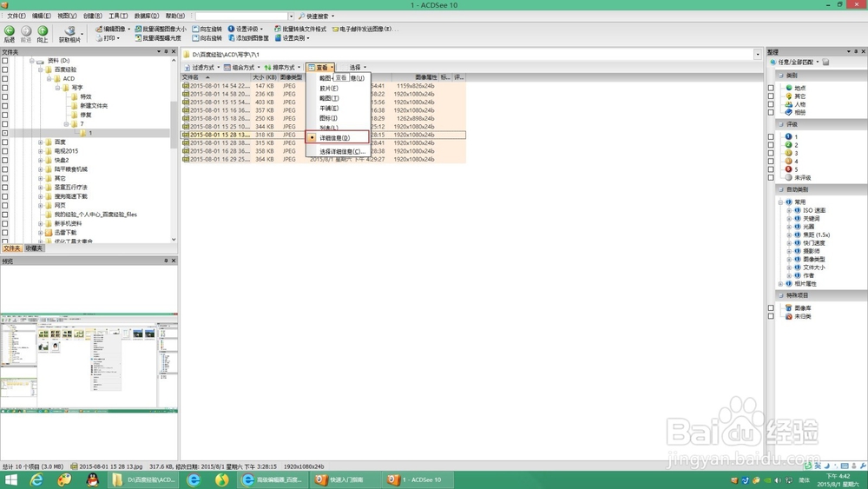Click the quick search input field
This screenshot has width=868, height=489.
click(241, 16)
